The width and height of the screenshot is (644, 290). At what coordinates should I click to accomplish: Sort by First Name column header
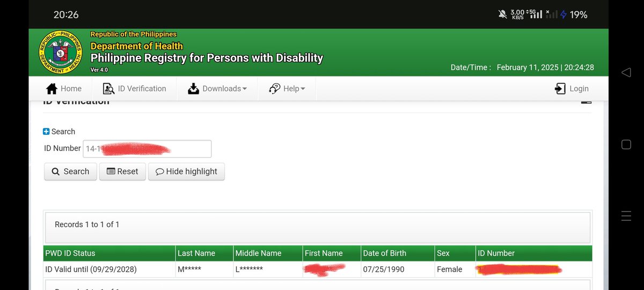pos(331,253)
